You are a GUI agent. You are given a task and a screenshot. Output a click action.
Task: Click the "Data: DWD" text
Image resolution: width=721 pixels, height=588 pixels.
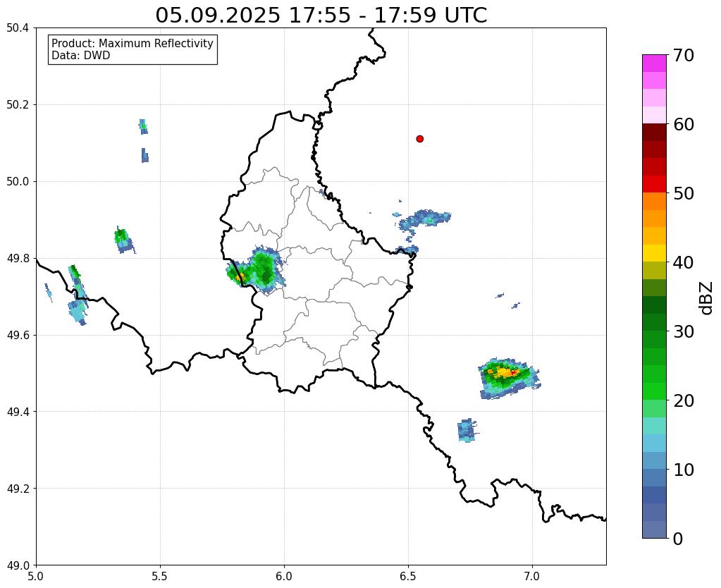tap(81, 56)
